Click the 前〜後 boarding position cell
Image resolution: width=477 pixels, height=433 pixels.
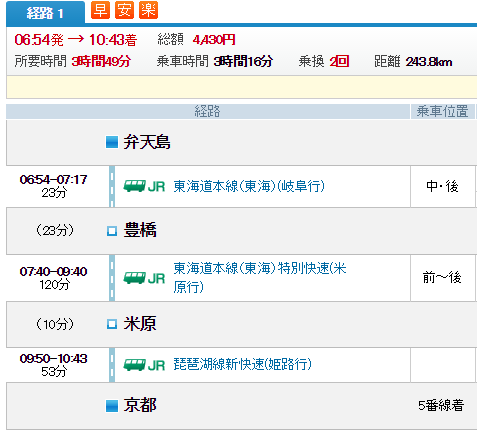442,278
